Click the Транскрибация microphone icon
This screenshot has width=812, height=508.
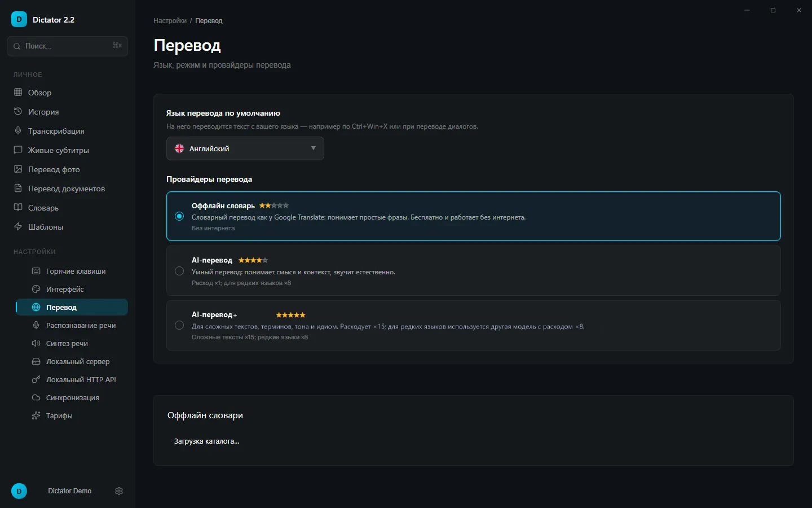point(18,130)
